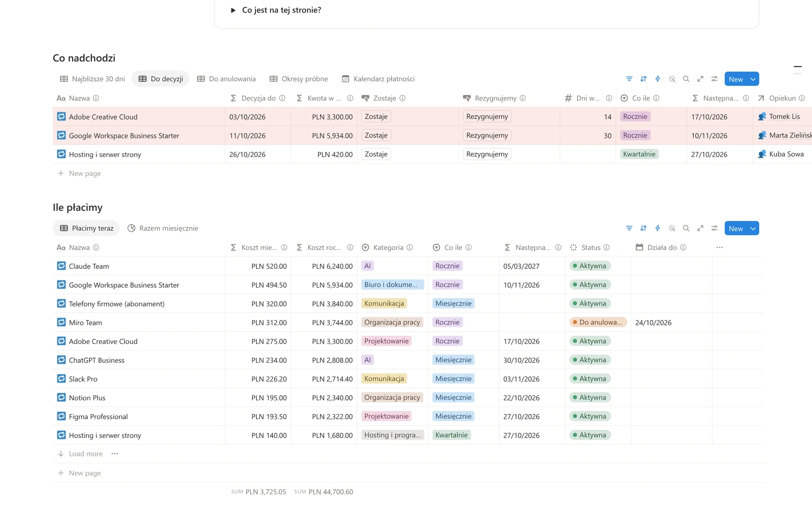Switch to Kalendarz płatności tab
Viewport: 812px width, 508px height.
click(379, 79)
